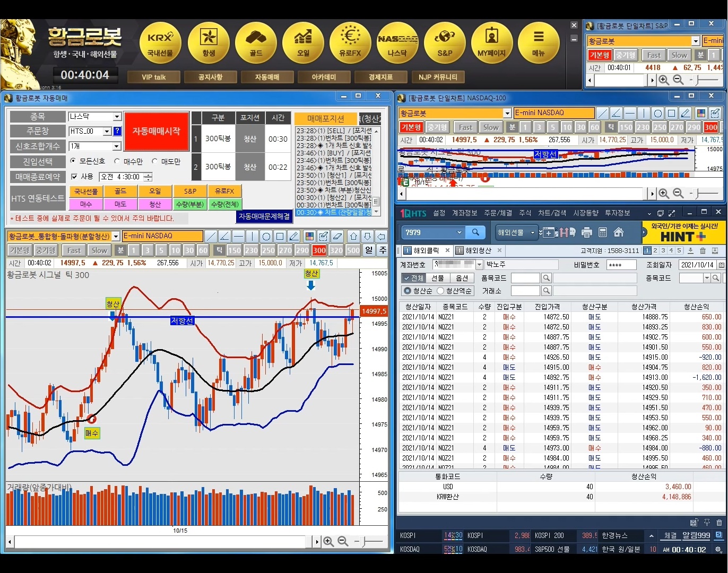
Task: Expand the 해외선물 dropdown in HTS toolbar
Action: click(533, 232)
